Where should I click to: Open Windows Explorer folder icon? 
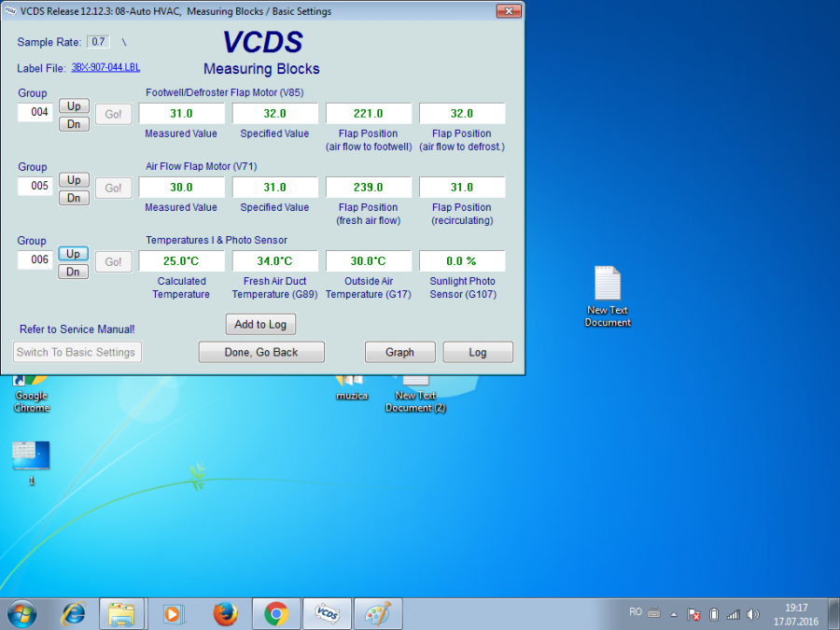122,613
